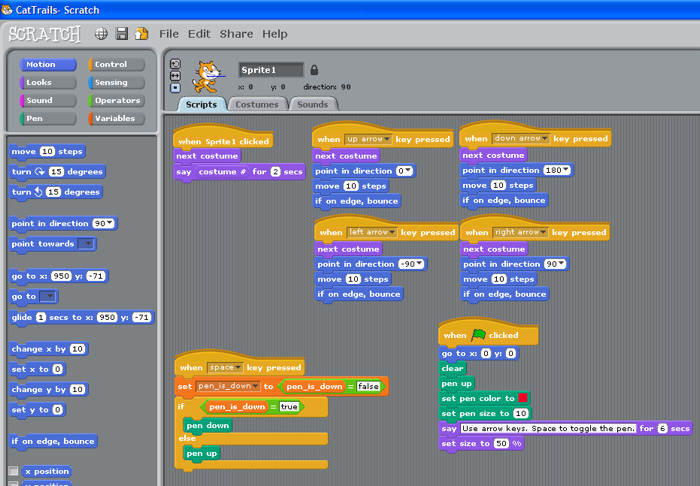Click the sprite drag lock icon
Screen dimensions: 700x486
(x=314, y=70)
